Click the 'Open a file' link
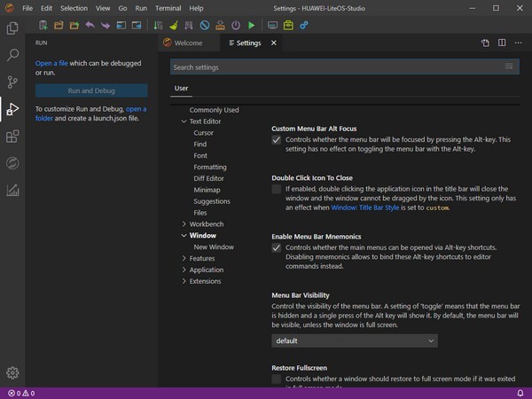This screenshot has height=399, width=532. point(51,64)
